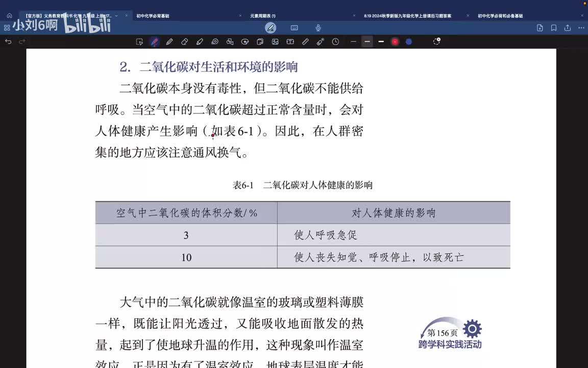Click the table cell with value 10
The height and width of the screenshot is (368, 588).
click(186, 257)
